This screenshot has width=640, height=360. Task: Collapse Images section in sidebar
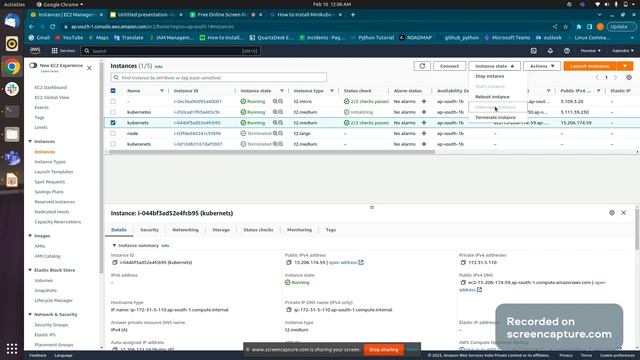30,236
